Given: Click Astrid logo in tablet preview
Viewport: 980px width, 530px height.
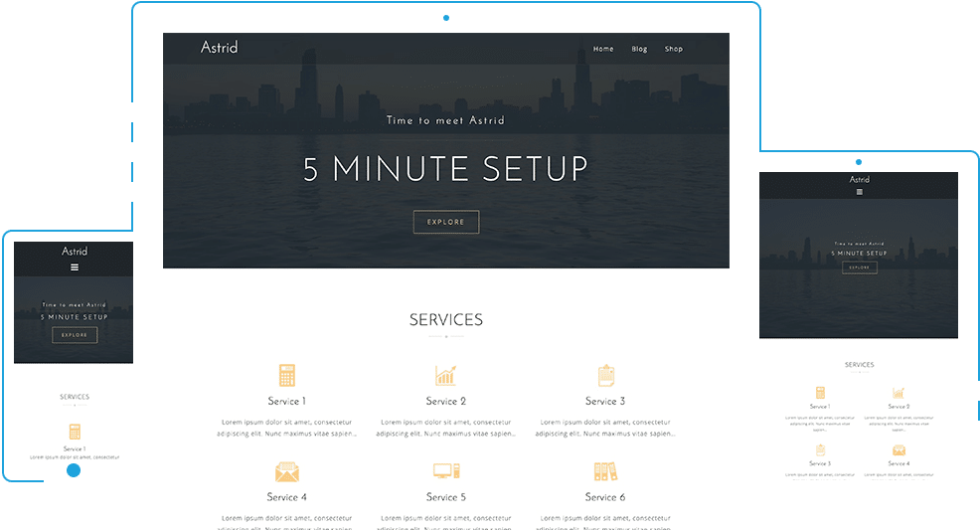Looking at the screenshot, I should click(x=860, y=179).
